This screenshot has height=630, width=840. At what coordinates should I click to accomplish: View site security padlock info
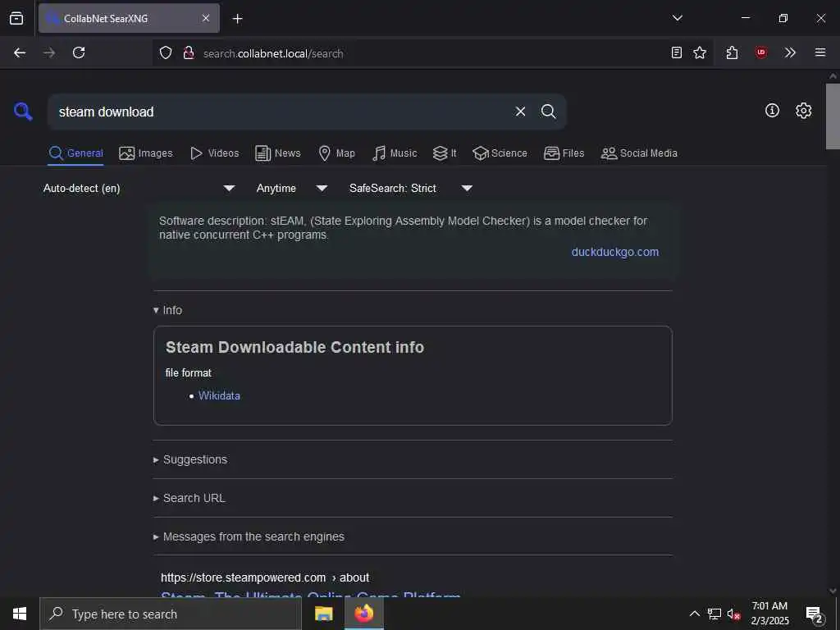(189, 52)
